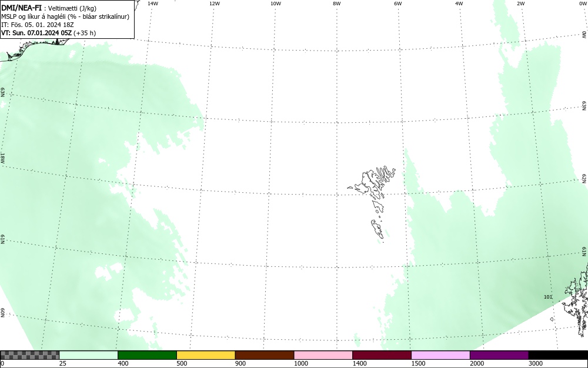Viewport: 588px width, 368px height.
Task: Click the legend value 900
Action: [x=240, y=363]
